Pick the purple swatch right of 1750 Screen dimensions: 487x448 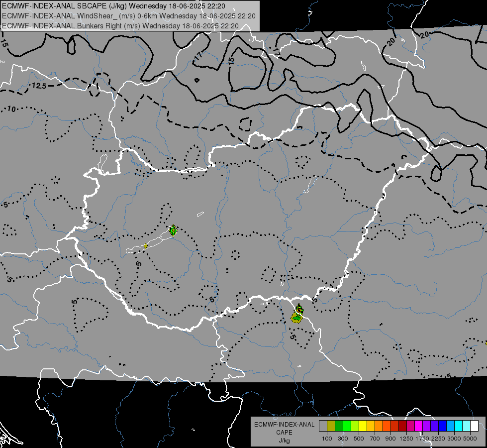tap(426, 426)
